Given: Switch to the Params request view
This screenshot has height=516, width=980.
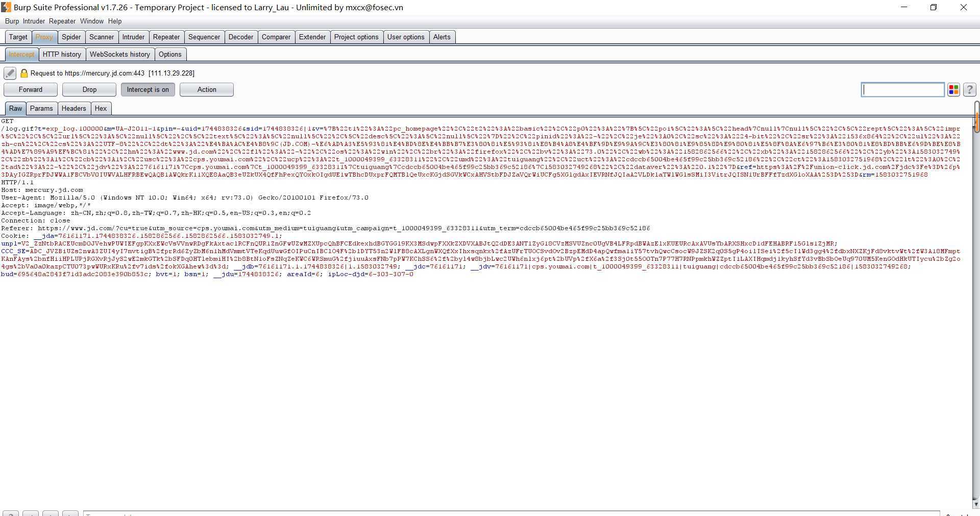Looking at the screenshot, I should click(x=41, y=109).
